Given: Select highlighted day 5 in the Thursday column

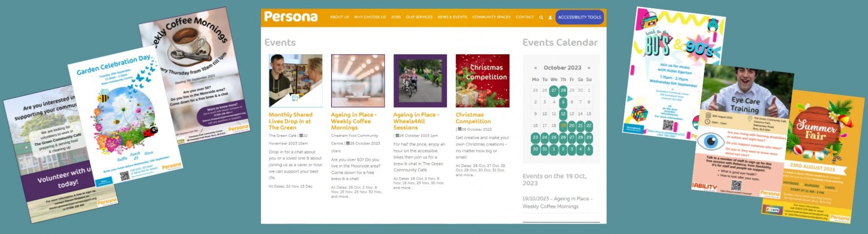Looking at the screenshot, I should pyautogui.click(x=563, y=102).
